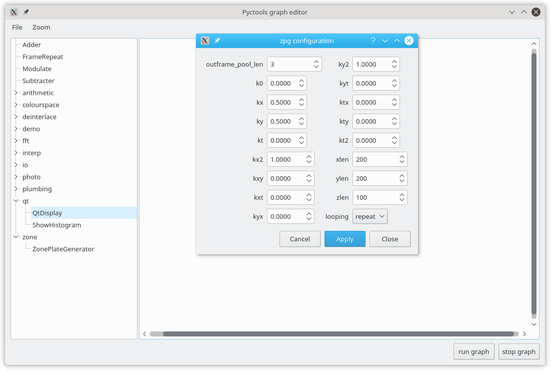Click the zlen spinner arrows
The image size is (551, 371).
[402, 197]
